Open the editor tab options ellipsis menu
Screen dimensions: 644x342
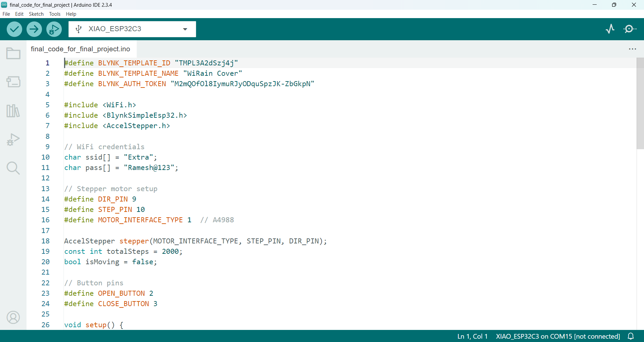click(x=633, y=49)
